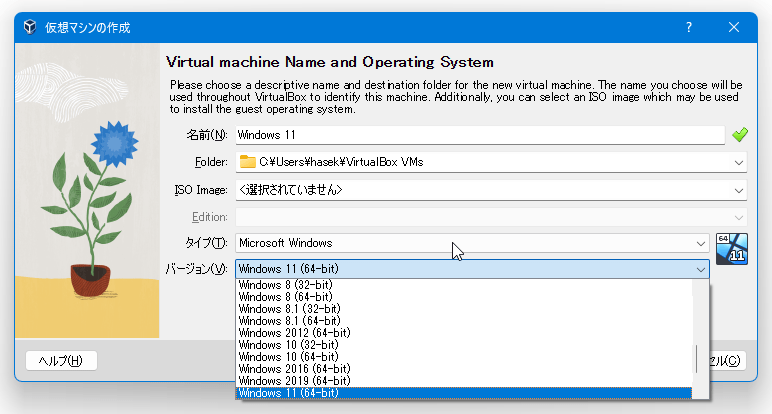772x414 pixels.
Task: Click the partially hidden キャンセル(C) button
Action: (x=728, y=361)
